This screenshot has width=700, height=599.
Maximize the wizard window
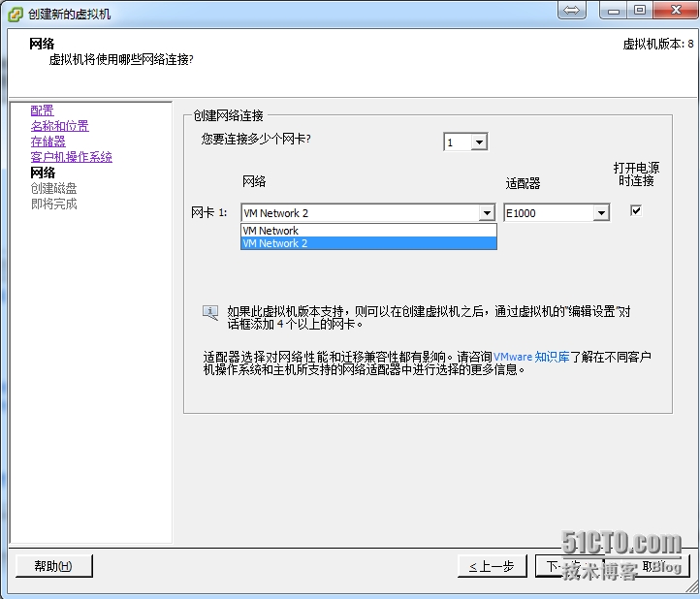640,10
